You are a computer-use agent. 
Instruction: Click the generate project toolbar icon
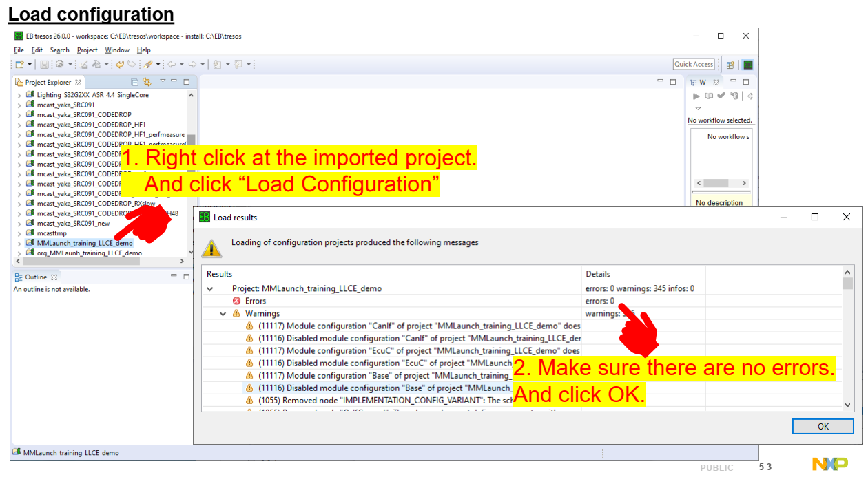96,64
